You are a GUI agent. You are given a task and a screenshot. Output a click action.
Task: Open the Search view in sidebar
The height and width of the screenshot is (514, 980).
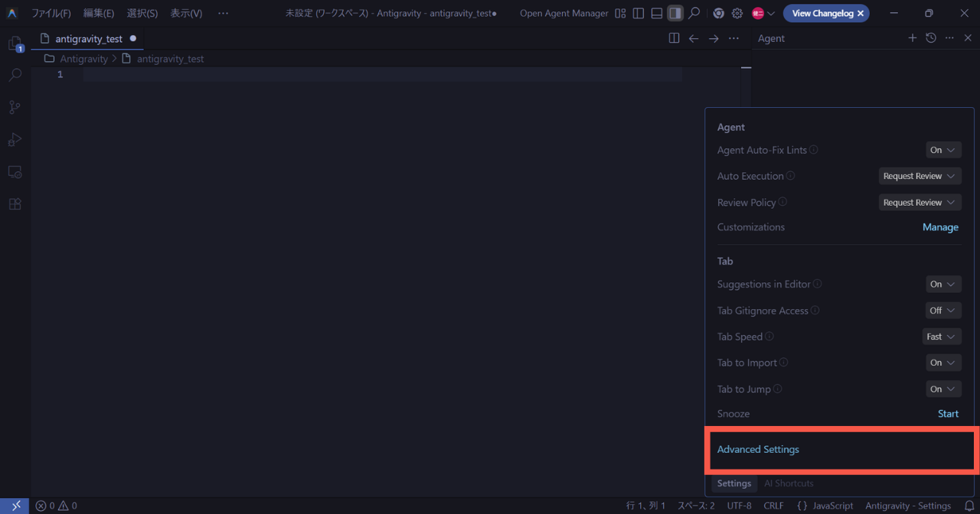15,75
